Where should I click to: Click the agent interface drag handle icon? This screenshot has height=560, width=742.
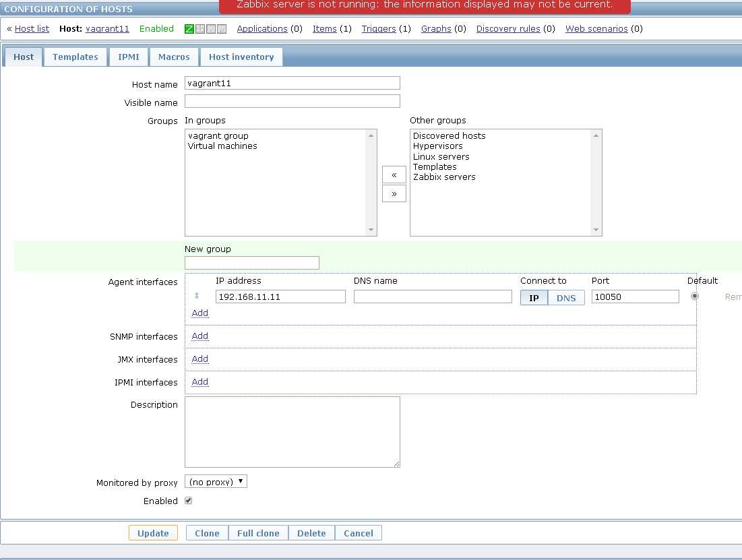click(197, 296)
